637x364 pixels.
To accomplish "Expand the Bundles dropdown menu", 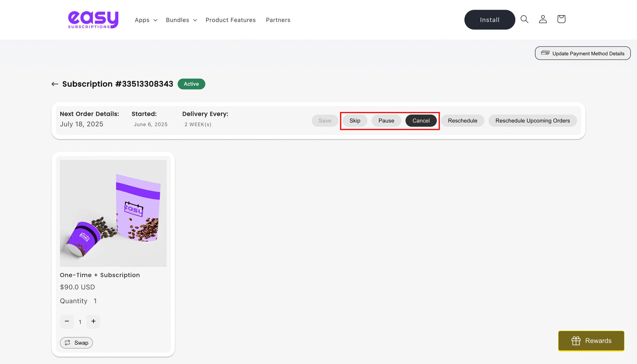I will coord(181,20).
